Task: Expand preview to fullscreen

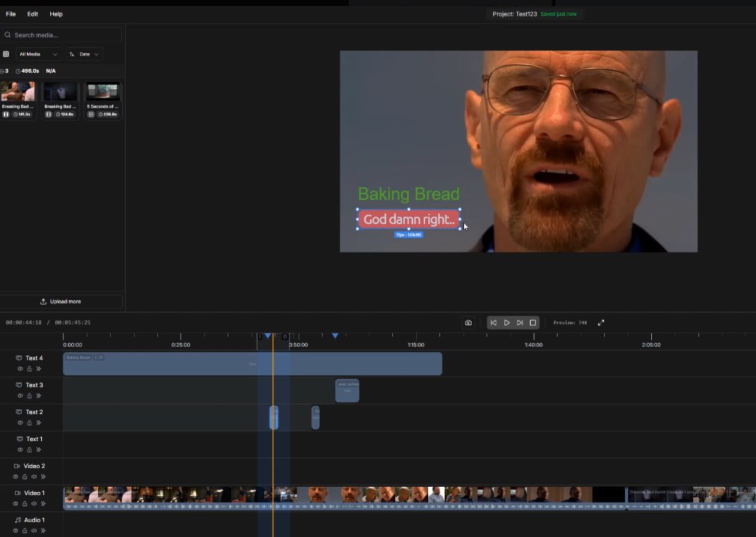Action: (x=600, y=323)
